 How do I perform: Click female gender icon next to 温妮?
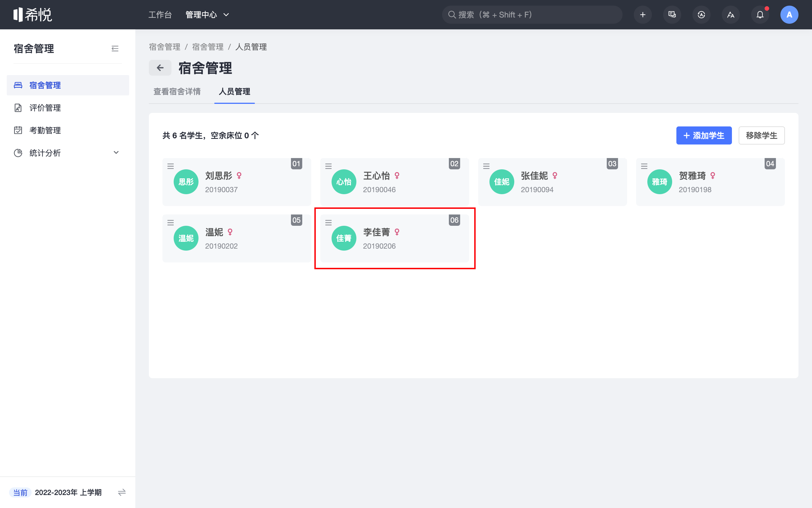coord(230,232)
